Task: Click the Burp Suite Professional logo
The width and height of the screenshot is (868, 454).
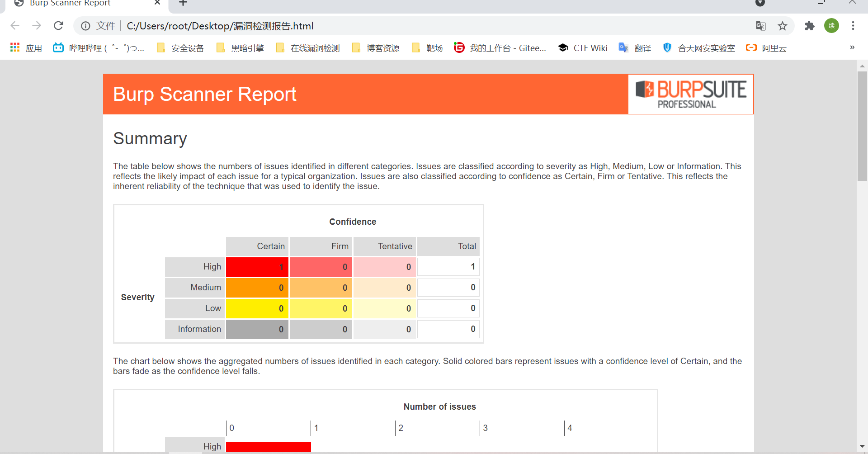Action: [690, 94]
